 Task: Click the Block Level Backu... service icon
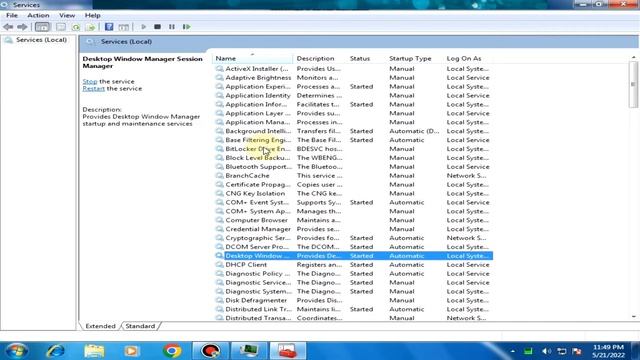pos(219,158)
